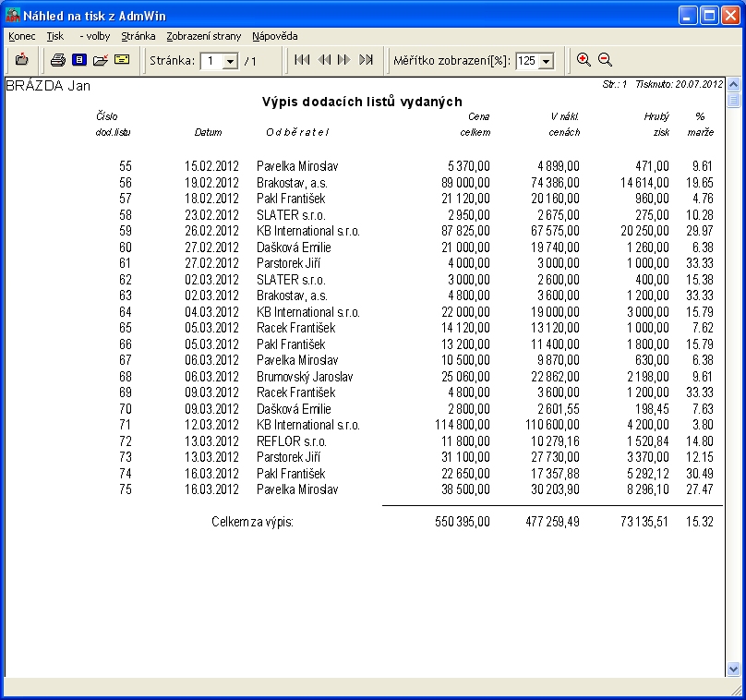The width and height of the screenshot is (746, 700).
Task: Go to the first page
Action: (x=302, y=60)
